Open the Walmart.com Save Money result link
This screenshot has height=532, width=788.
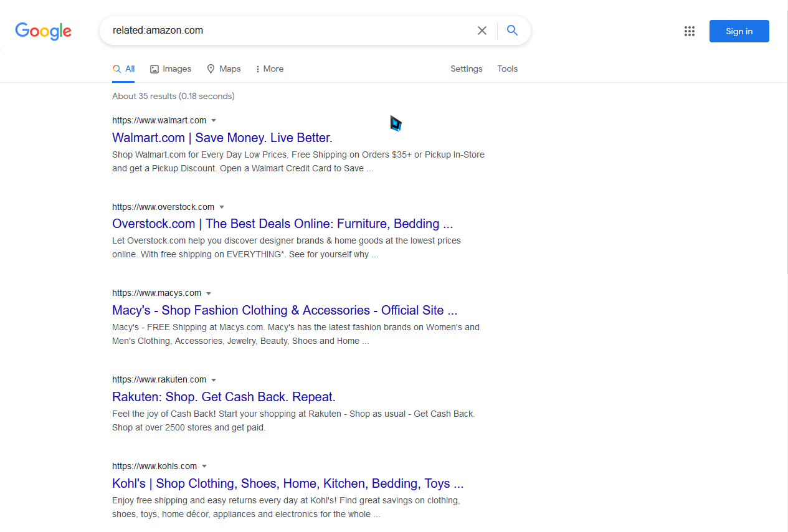(222, 138)
